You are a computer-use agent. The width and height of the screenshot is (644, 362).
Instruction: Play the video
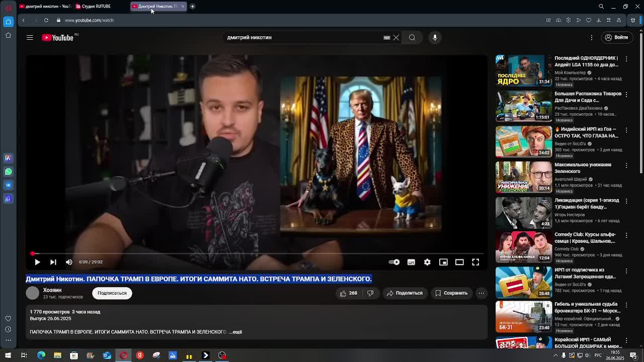37,262
